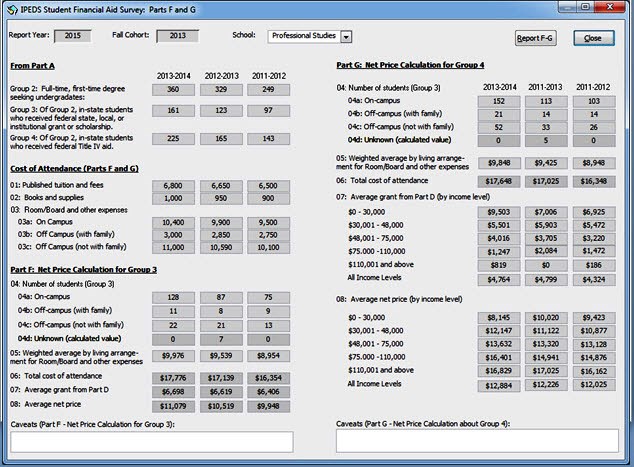This screenshot has width=634, height=467.
Task: Click Part F on-campus students value 128
Action: tap(173, 298)
